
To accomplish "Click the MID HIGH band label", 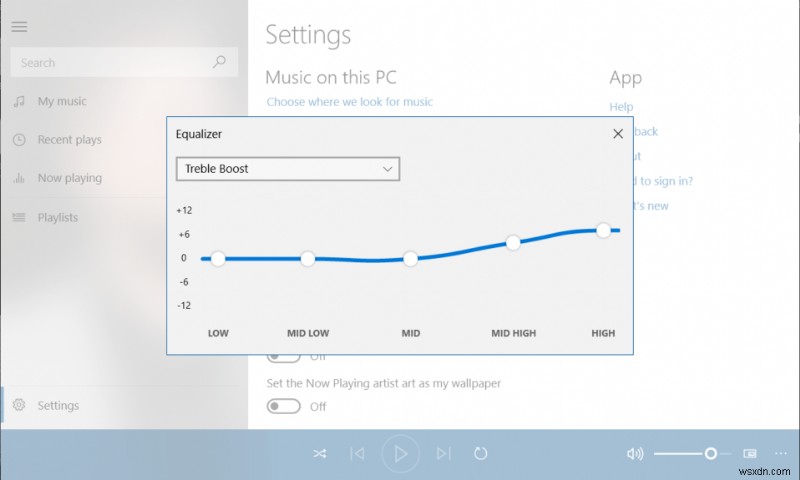I will point(513,333).
